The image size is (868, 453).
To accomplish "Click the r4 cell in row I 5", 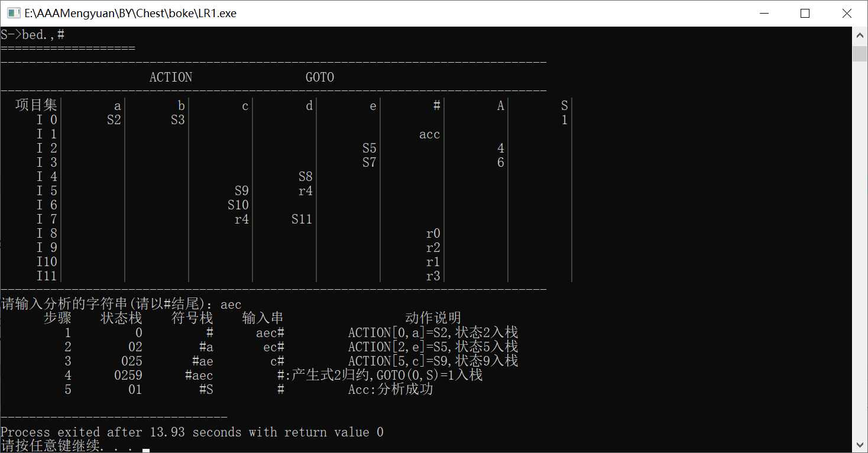I will [305, 191].
